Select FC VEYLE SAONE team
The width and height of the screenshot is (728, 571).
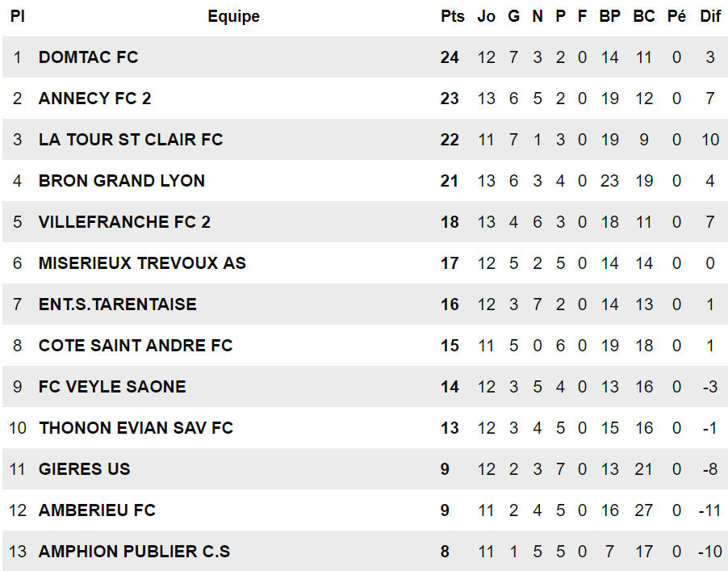coord(112,387)
